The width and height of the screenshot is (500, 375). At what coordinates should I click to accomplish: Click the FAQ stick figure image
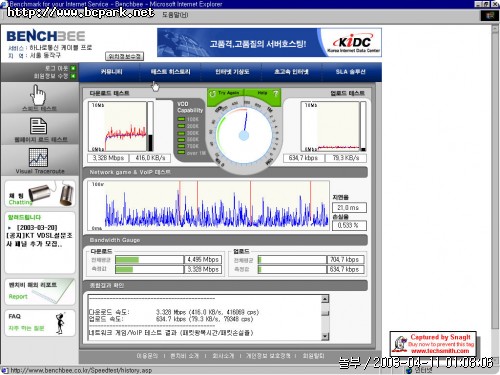tap(60, 323)
